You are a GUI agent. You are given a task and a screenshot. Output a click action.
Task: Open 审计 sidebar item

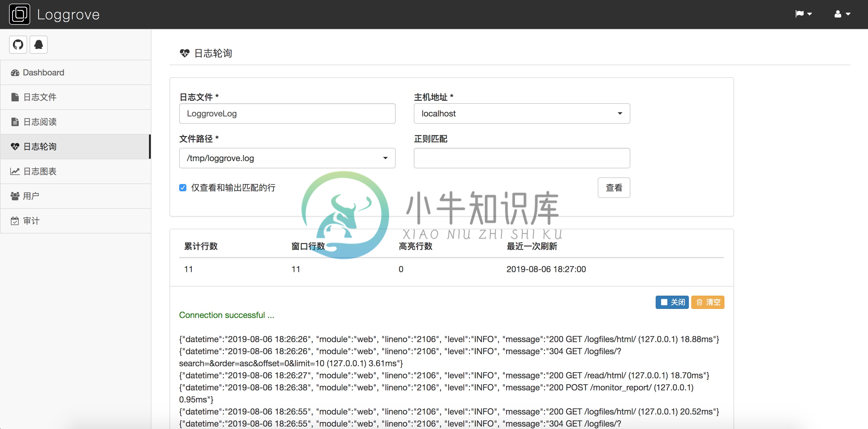tap(75, 221)
